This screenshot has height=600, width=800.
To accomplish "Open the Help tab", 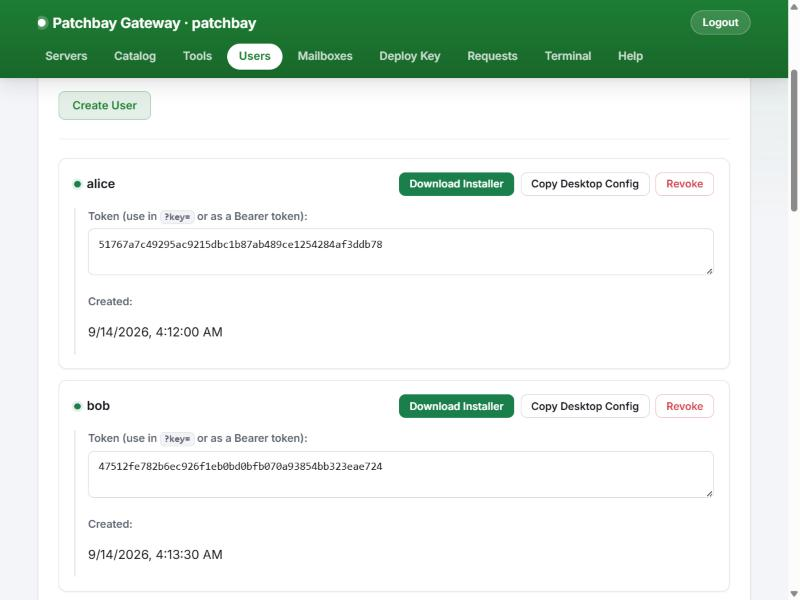I will (x=630, y=56).
